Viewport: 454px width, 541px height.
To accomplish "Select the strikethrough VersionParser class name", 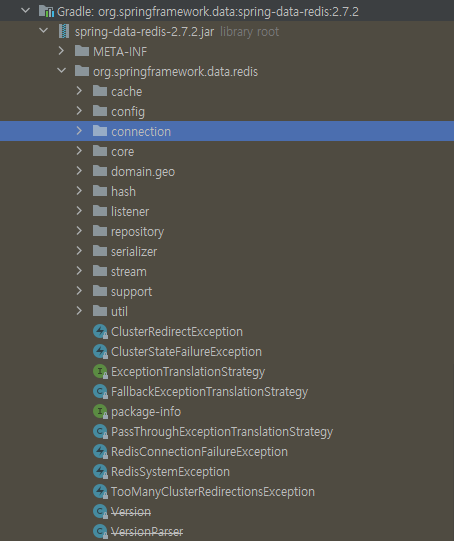I will click(x=147, y=532).
